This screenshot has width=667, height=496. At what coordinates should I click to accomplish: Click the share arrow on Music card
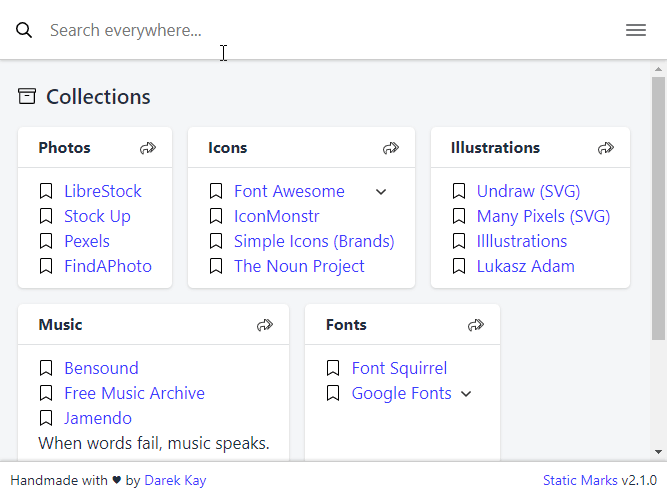pyautogui.click(x=265, y=325)
